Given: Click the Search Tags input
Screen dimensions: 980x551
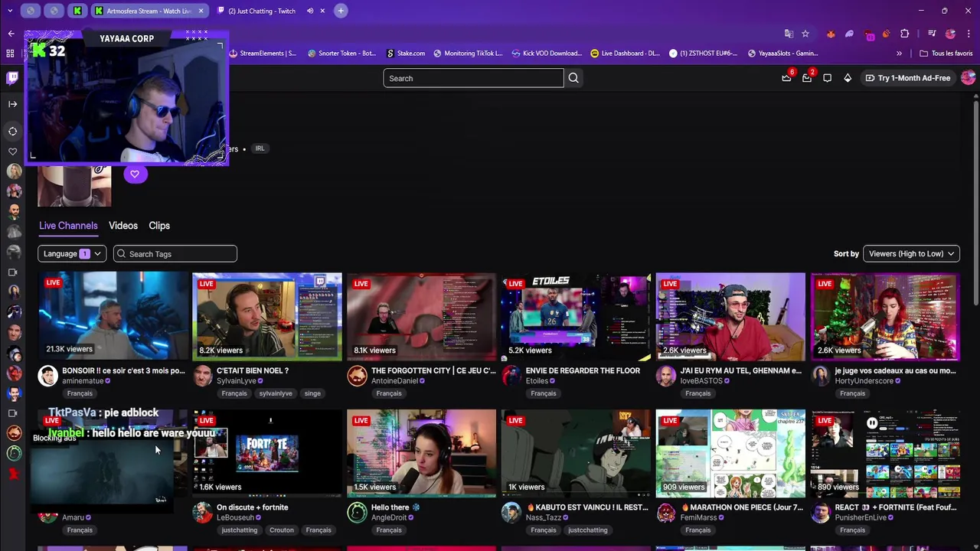Looking at the screenshot, I should point(175,253).
